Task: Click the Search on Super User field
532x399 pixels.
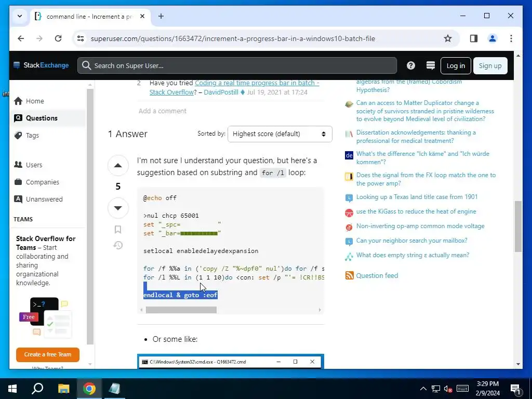Action: point(237,65)
